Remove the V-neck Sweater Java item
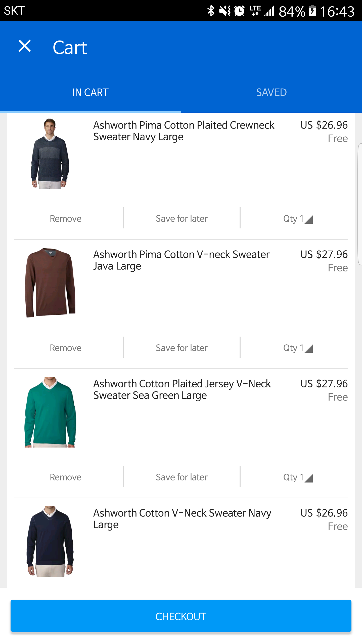Viewport: 362px width, 644px height. (65, 348)
